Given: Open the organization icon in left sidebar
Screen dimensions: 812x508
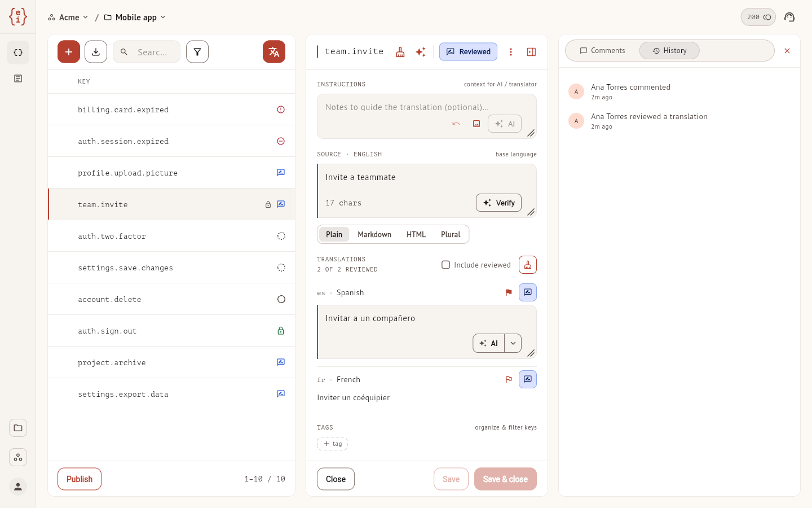Looking at the screenshot, I should (x=18, y=457).
